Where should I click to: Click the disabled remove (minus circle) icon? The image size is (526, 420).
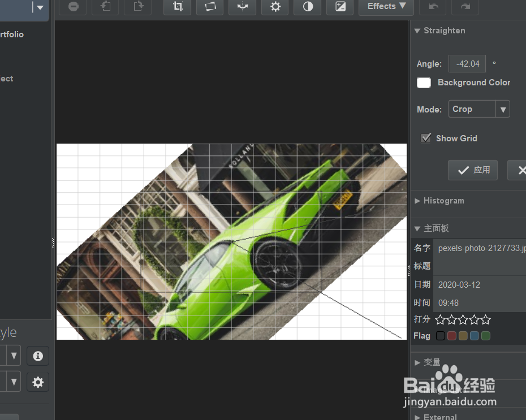pos(73,7)
